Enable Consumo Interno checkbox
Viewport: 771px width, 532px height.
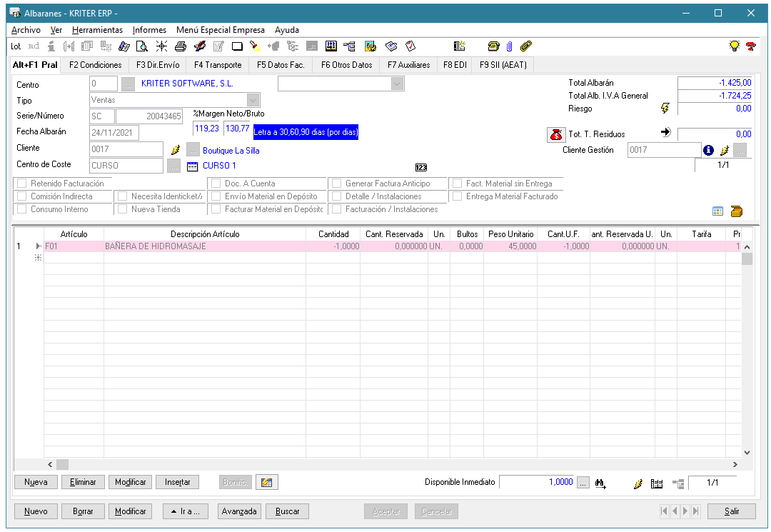pyautogui.click(x=21, y=209)
